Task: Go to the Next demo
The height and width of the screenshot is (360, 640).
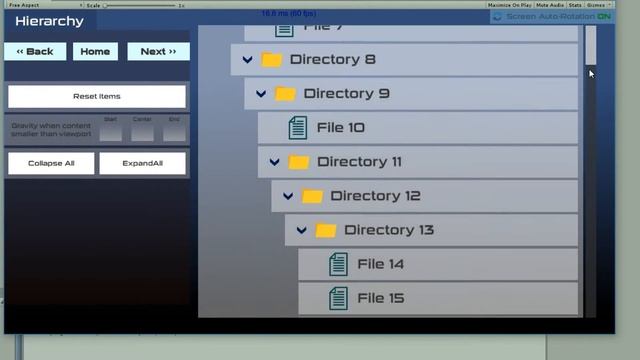Action: point(158,51)
